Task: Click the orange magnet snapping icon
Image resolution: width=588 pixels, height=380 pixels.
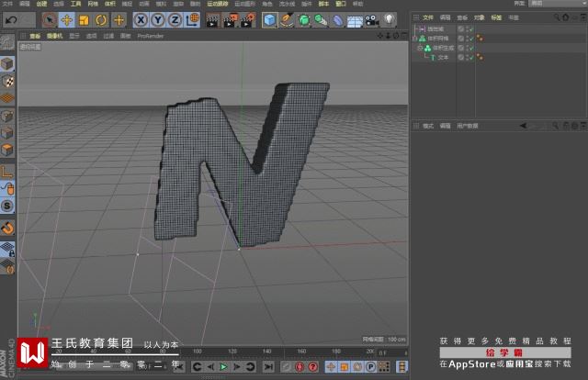Action: click(7, 228)
